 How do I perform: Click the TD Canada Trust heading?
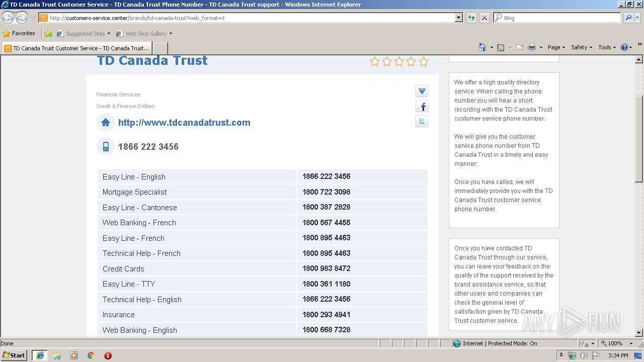click(x=152, y=60)
